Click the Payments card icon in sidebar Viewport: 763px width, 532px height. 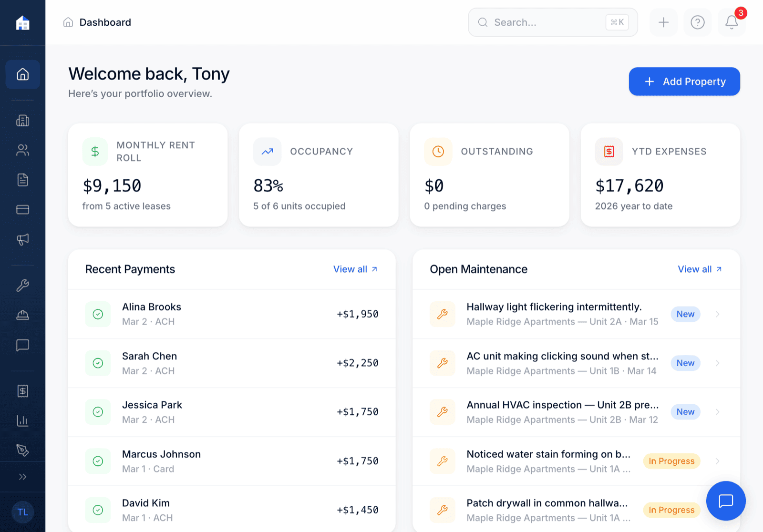[22, 209]
